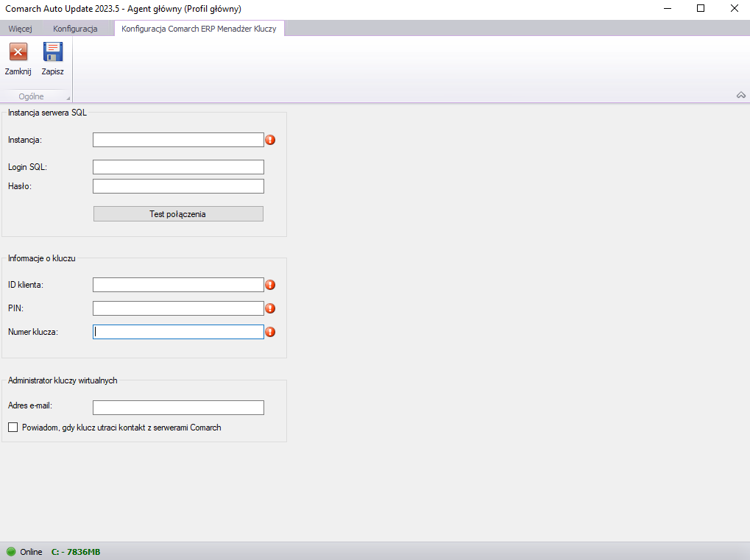The image size is (750, 560).
Task: Enable Powiadom, gdy klucz utraci kontakt checkbox
Action: (x=13, y=428)
